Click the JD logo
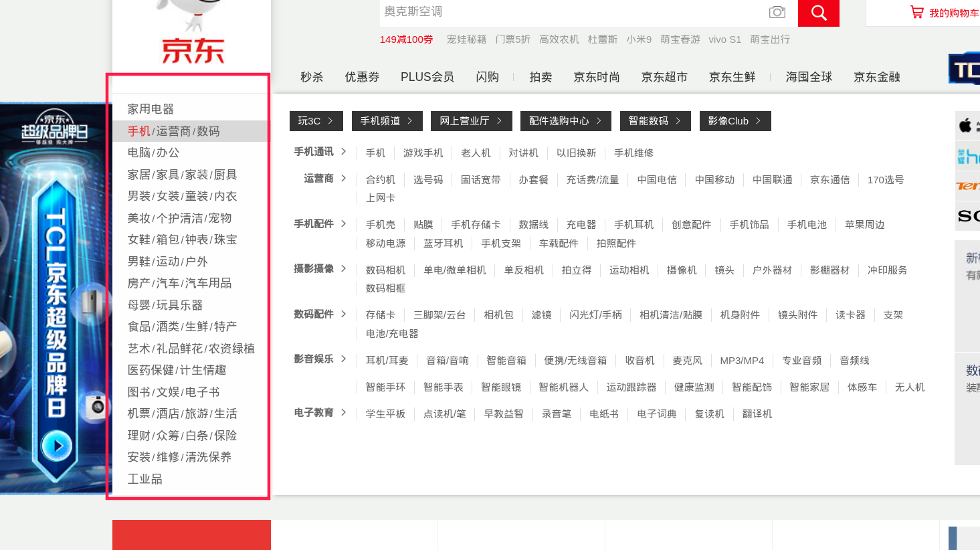The image size is (980, 550). pyautogui.click(x=193, y=33)
